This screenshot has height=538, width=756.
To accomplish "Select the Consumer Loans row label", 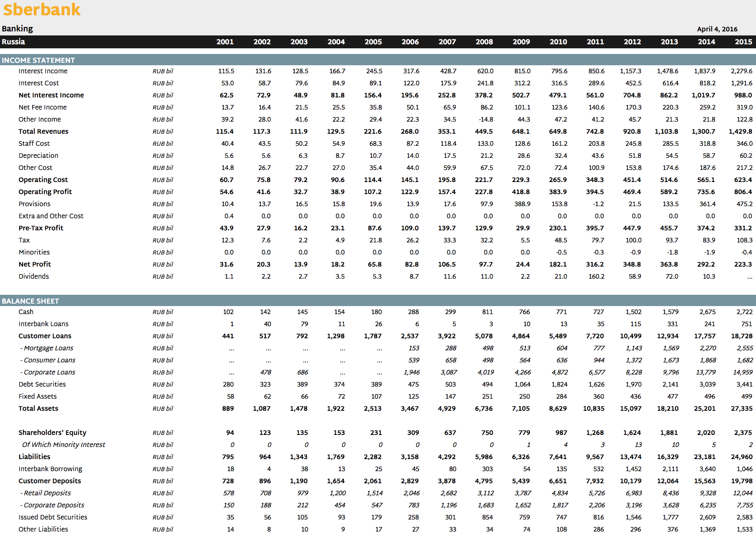I will click(x=48, y=360).
